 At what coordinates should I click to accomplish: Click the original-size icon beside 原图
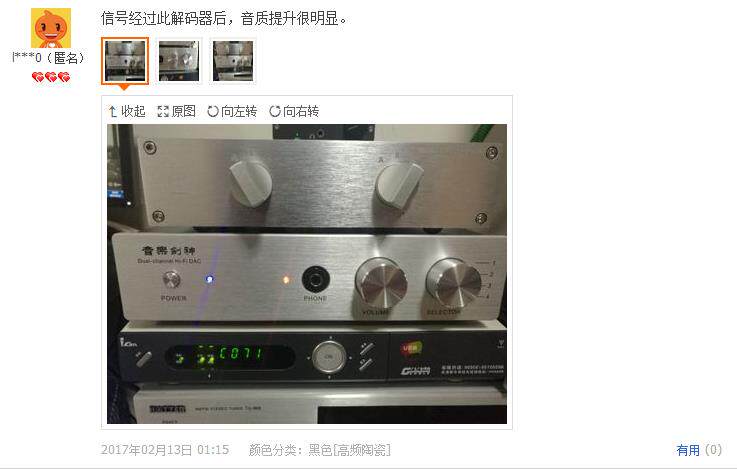point(163,111)
